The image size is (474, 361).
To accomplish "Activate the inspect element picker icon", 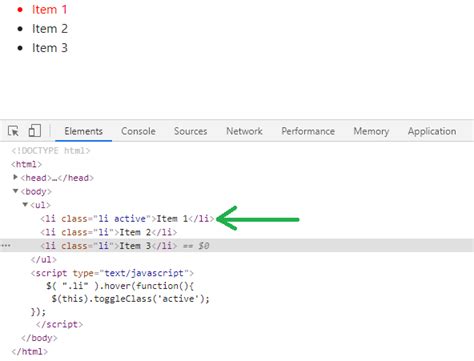I will pos(13,131).
